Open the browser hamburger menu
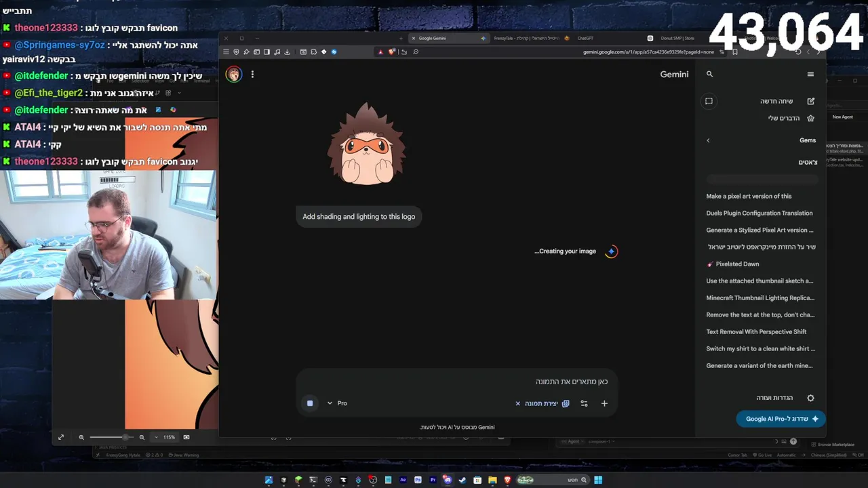 coord(226,52)
